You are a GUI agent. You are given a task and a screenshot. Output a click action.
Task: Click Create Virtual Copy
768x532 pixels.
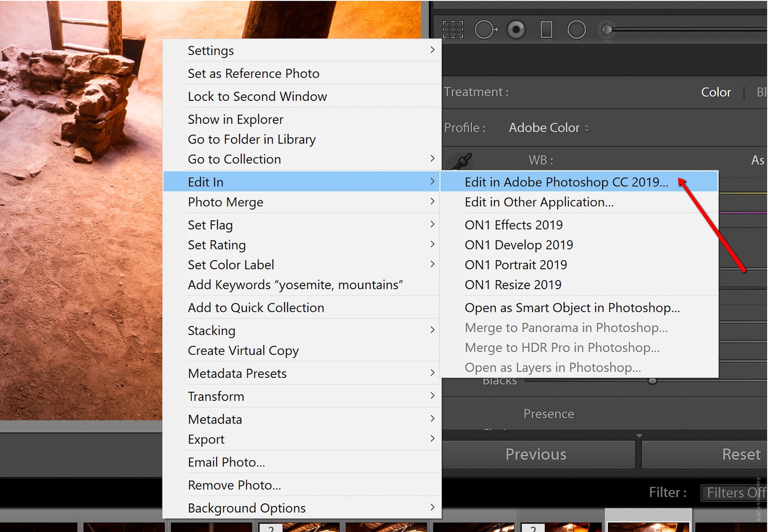(243, 351)
